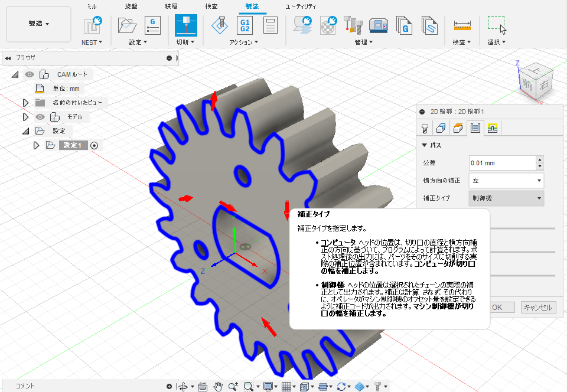
Task: Click the G1 G2 post process icon
Action: point(245,25)
